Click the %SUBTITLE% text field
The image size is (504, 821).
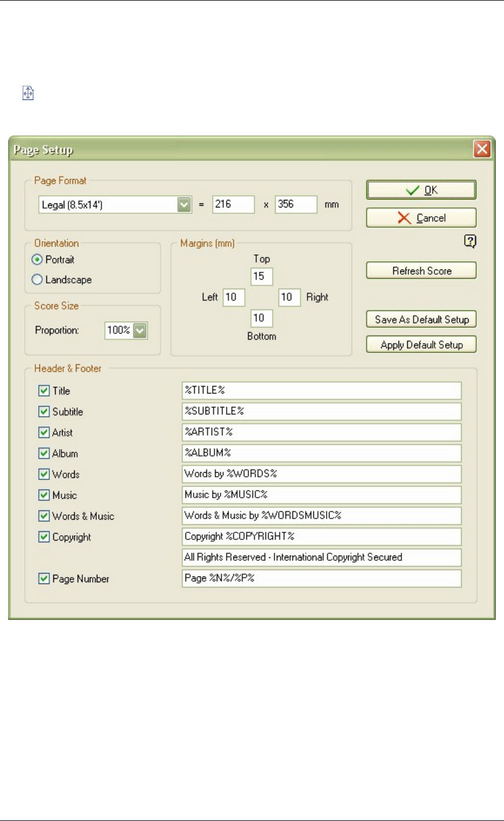click(322, 411)
